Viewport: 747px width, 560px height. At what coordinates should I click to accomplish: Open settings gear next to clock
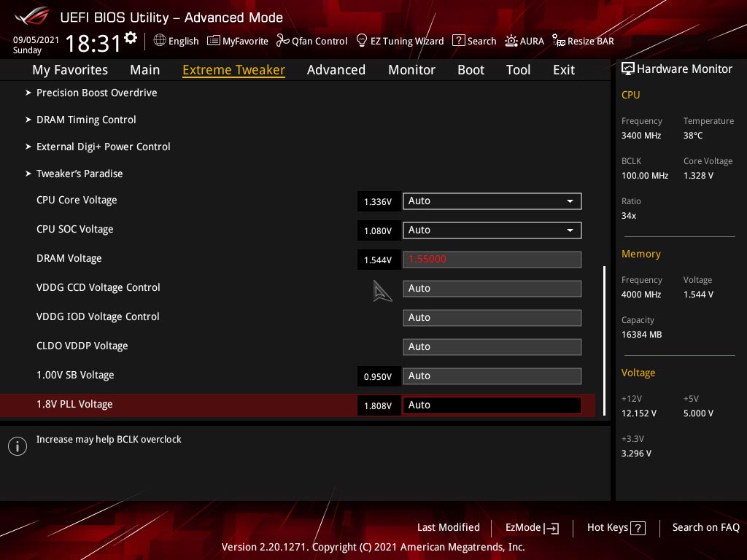[130, 38]
